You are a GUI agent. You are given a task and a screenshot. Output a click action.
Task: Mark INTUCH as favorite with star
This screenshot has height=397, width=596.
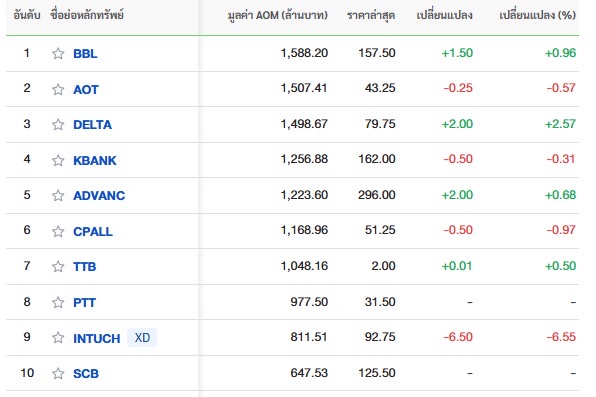click(58, 337)
